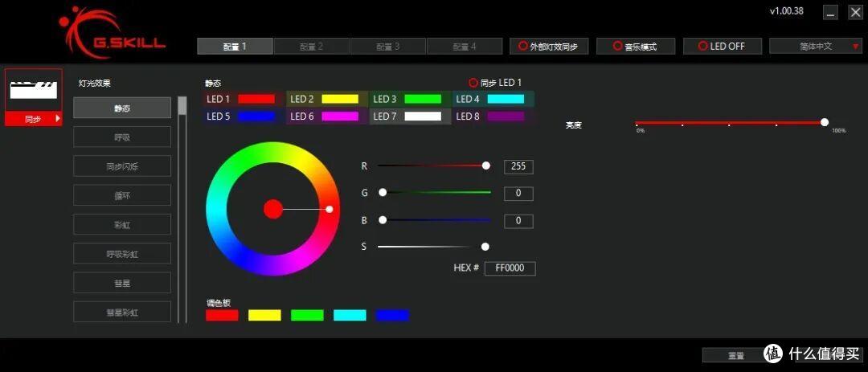This screenshot has width=868, height=372.
Task: Enable 外部灯效同步 external sync
Action: 549,47
